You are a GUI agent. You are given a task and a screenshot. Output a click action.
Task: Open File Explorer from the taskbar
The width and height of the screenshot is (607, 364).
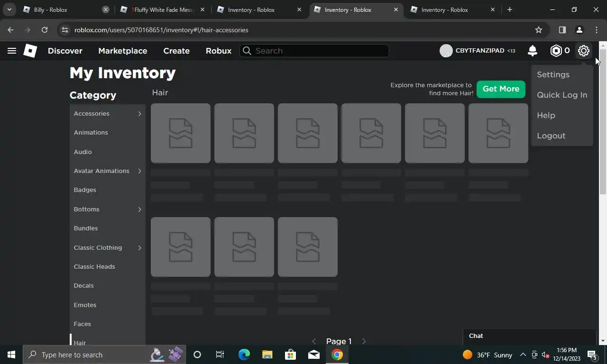pyautogui.click(x=267, y=355)
